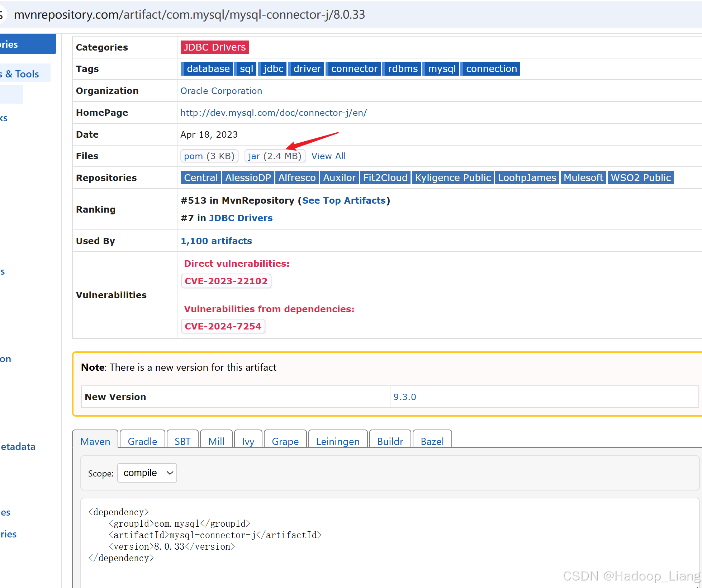Open the 1,100 artifacts usage link
Viewport: 702px width, 588px height.
pyautogui.click(x=216, y=241)
